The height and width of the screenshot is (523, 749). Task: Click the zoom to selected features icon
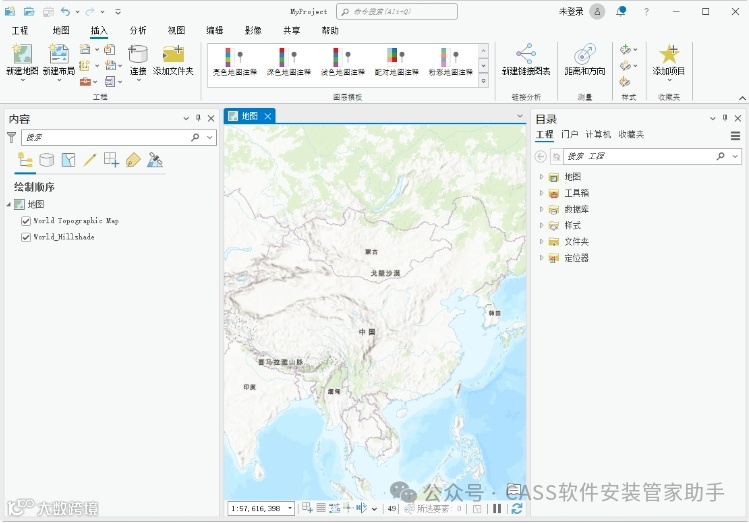pyautogui.click(x=409, y=509)
